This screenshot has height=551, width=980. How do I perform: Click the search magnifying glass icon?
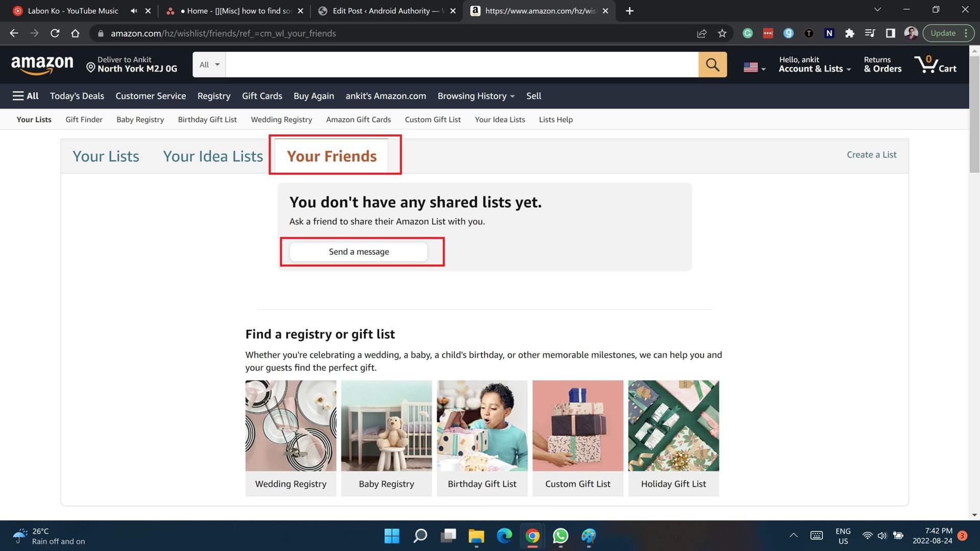[x=712, y=64]
